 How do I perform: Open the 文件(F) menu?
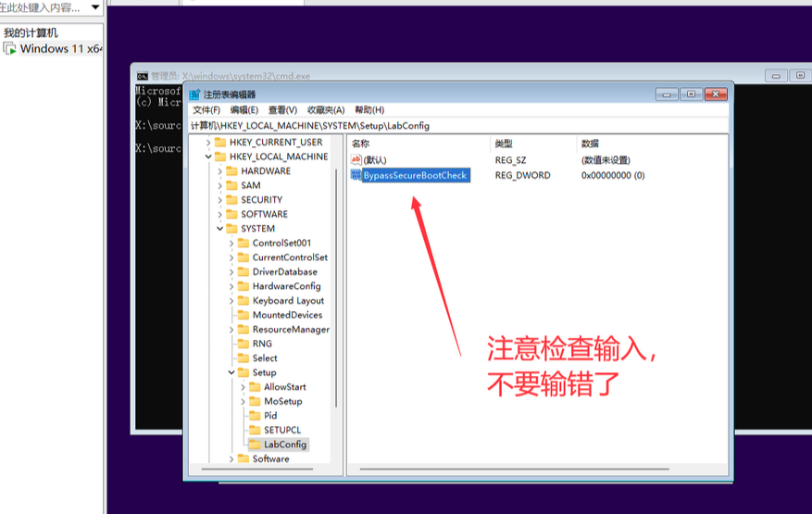[x=206, y=110]
